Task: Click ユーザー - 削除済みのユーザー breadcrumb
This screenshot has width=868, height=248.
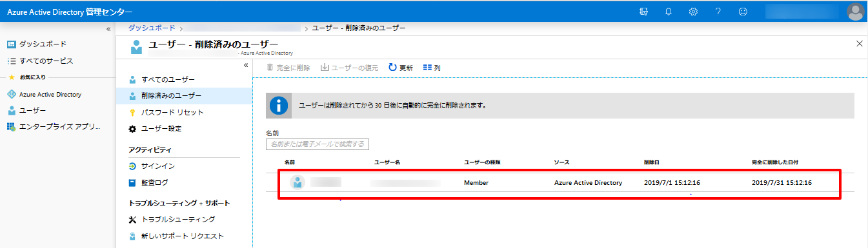Action: tap(359, 28)
